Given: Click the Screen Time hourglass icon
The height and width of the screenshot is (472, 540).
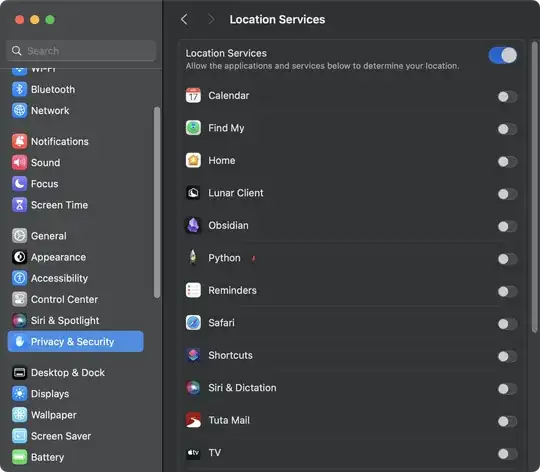Looking at the screenshot, I should [19, 205].
